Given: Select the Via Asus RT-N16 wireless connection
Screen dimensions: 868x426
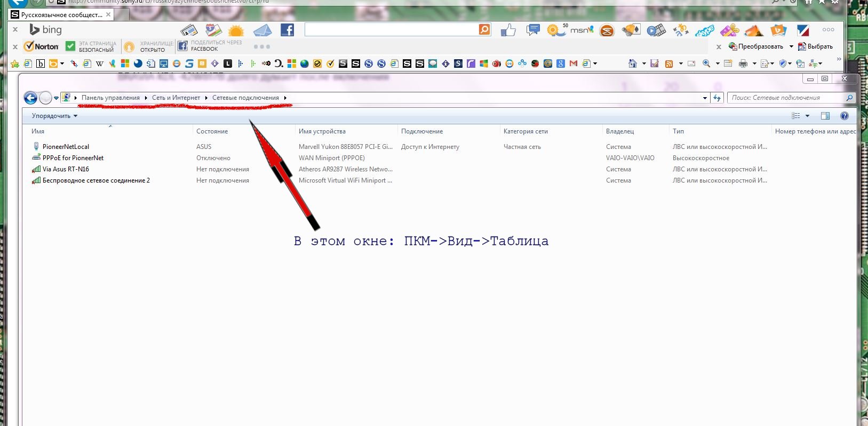Looking at the screenshot, I should (x=66, y=169).
